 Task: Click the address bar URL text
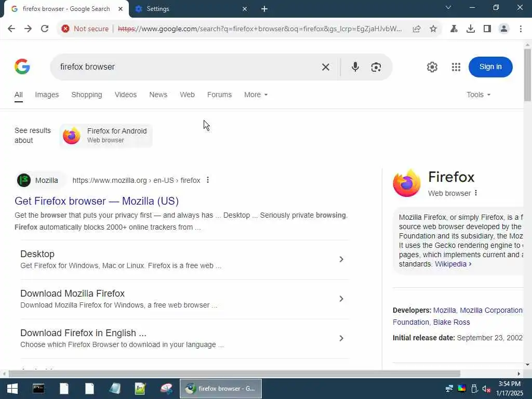(260, 29)
